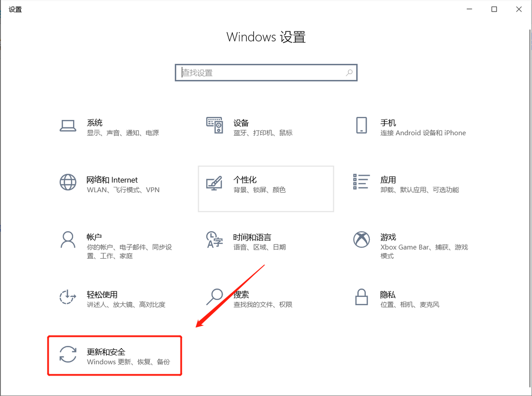The image size is (532, 396).
Task: Maximize the 设置 window
Action: point(494,9)
